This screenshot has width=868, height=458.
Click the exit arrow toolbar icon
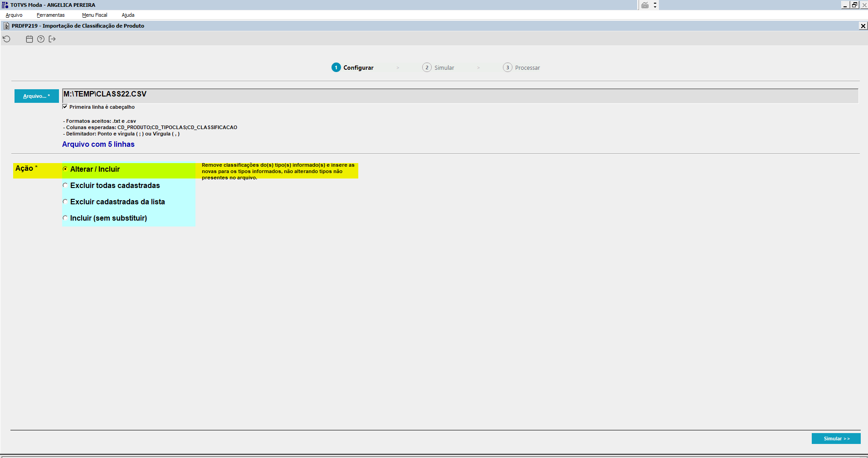tap(52, 39)
